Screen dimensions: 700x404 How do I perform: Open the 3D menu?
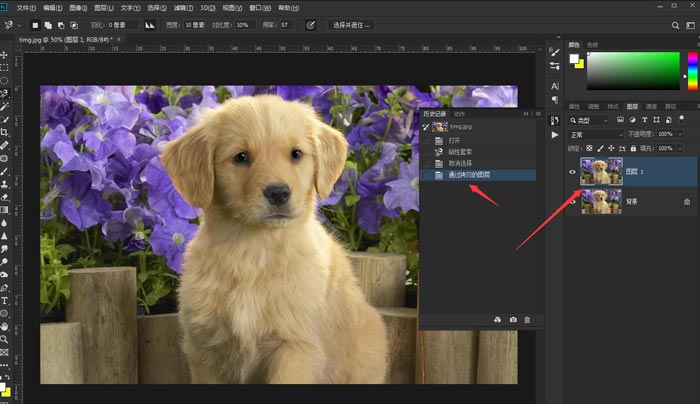pyautogui.click(x=208, y=8)
